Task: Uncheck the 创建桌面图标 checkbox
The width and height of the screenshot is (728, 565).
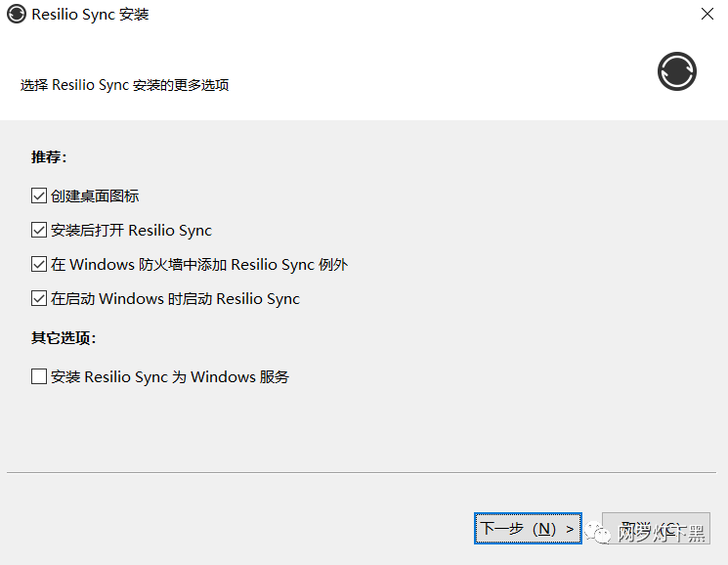Action: [x=39, y=196]
